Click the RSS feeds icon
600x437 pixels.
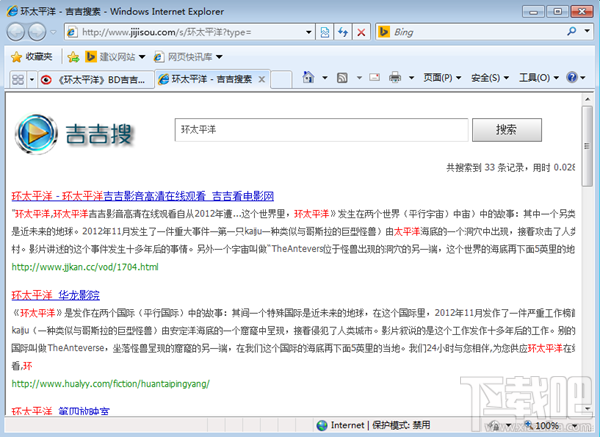point(342,78)
